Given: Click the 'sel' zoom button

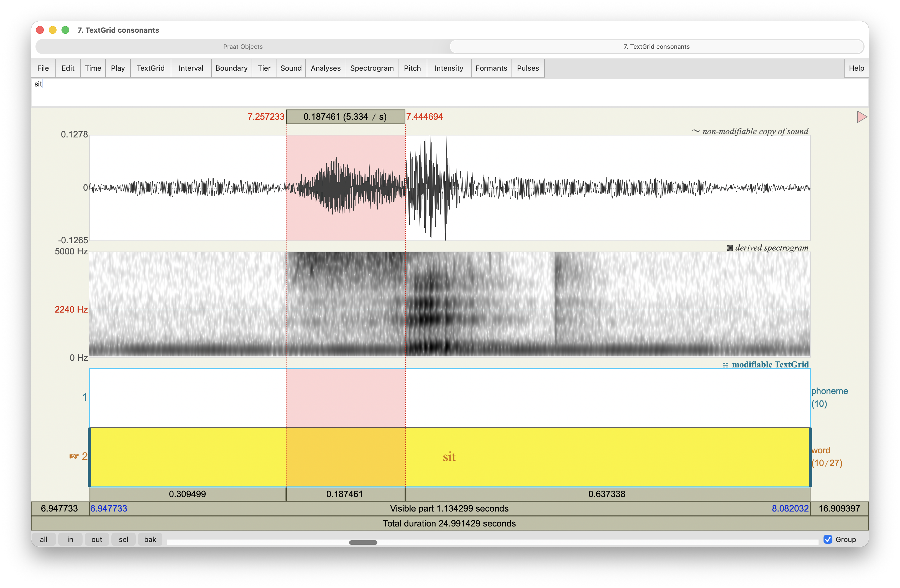Looking at the screenshot, I should click(124, 539).
